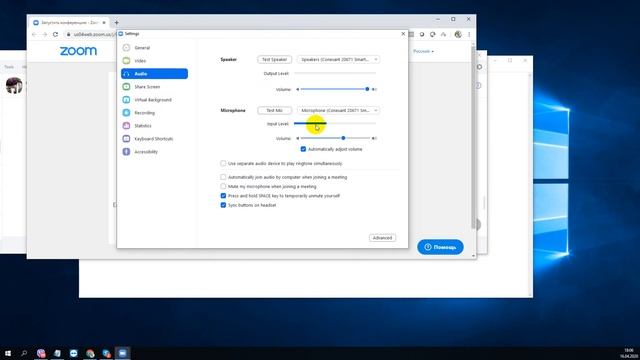Go forward in the Chrome browser

click(x=45, y=35)
